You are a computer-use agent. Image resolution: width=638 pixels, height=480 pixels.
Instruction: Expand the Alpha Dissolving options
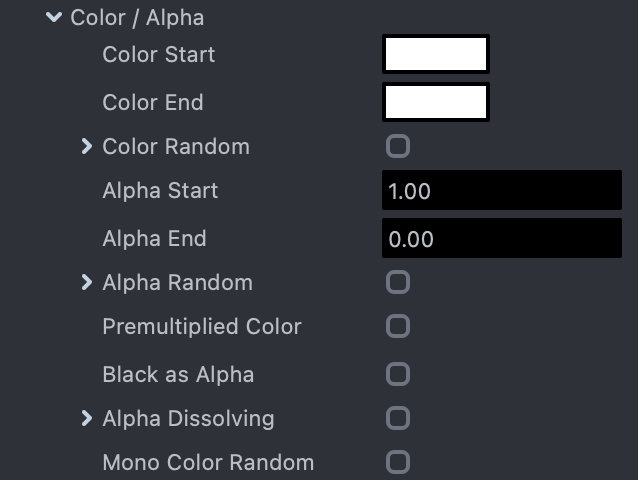(87, 419)
